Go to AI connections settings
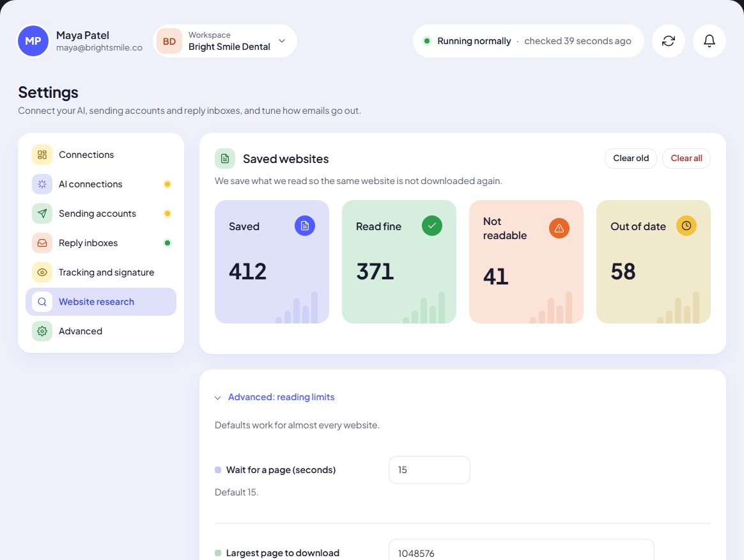The height and width of the screenshot is (560, 744). pyautogui.click(x=101, y=184)
